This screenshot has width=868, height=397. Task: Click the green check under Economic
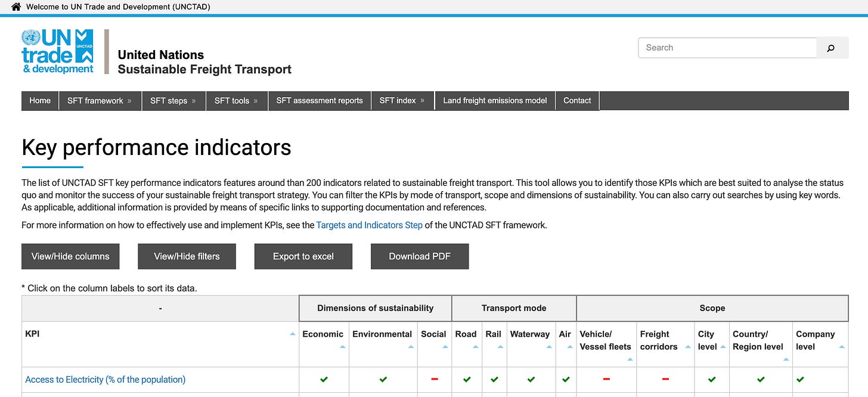324,379
